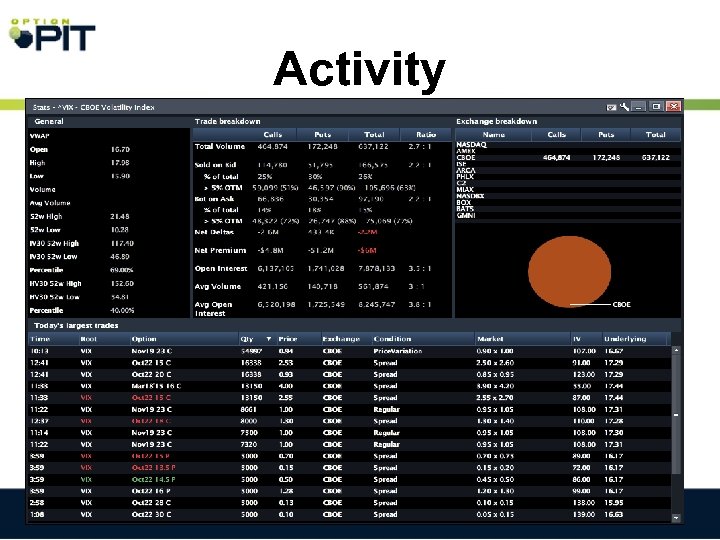Click the Underlying column header

634,339
